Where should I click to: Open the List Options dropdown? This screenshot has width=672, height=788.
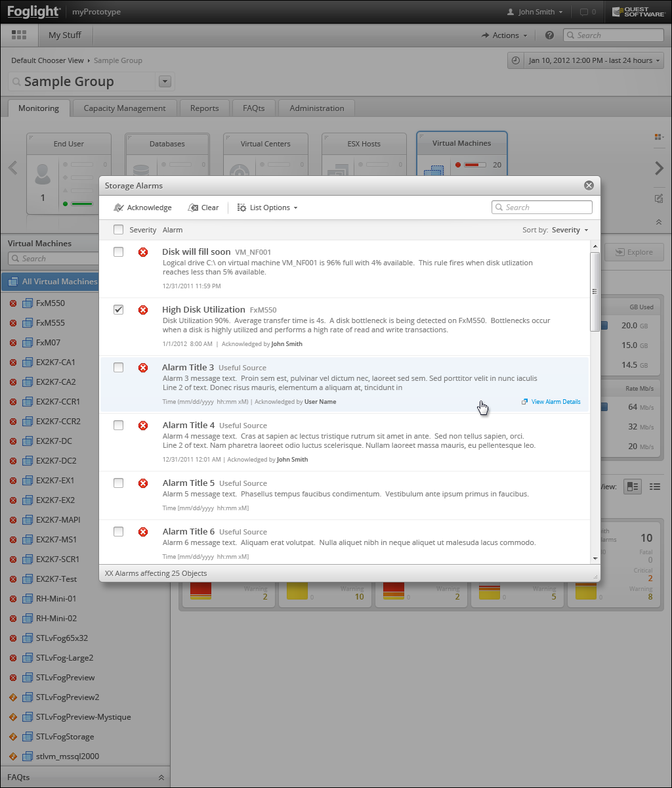[x=267, y=208]
